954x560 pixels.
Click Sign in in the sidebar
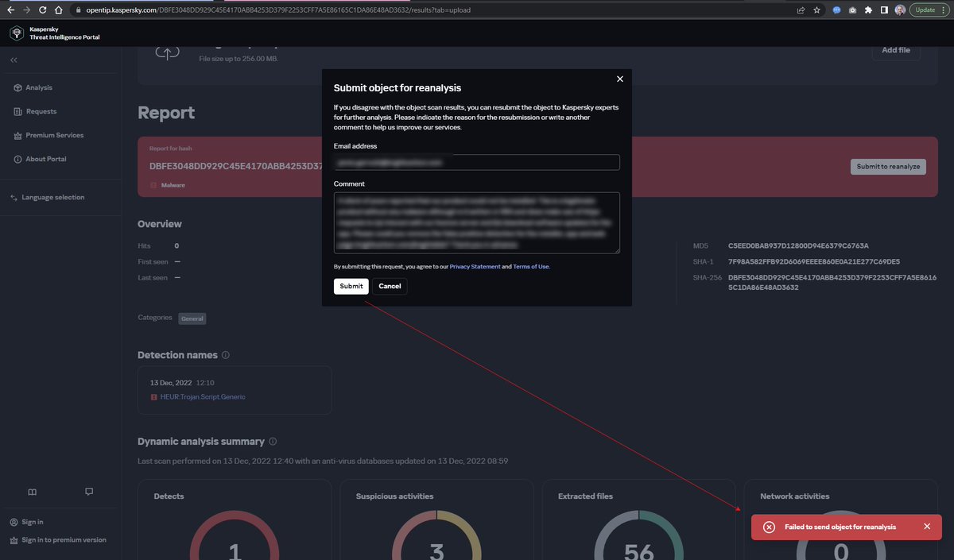(33, 522)
